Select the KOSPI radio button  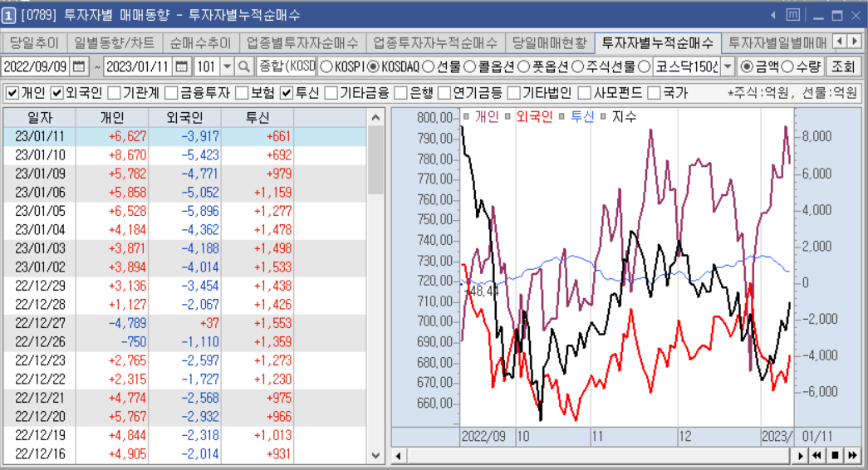coord(326,67)
